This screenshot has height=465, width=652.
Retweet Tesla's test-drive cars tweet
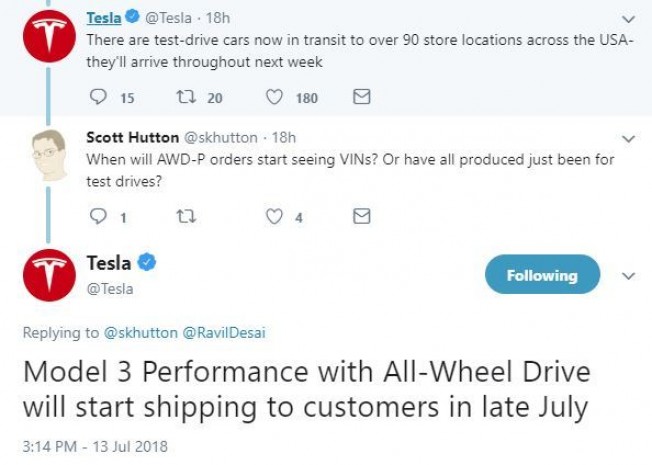186,97
